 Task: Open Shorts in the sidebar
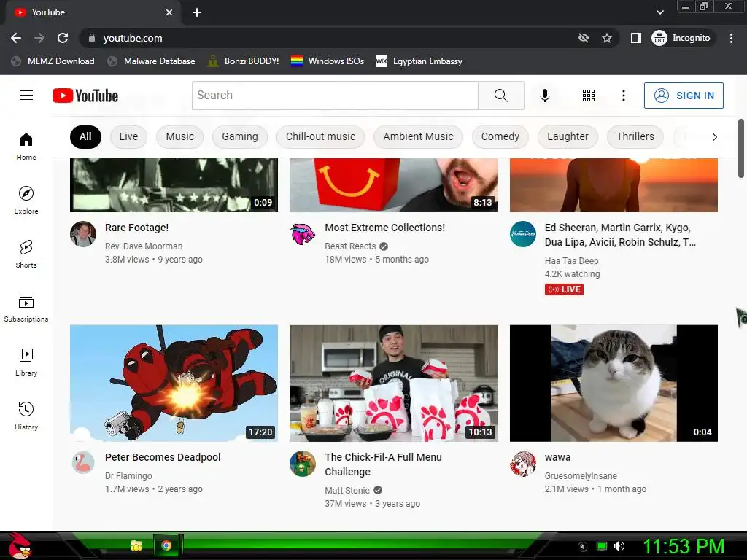[26, 254]
